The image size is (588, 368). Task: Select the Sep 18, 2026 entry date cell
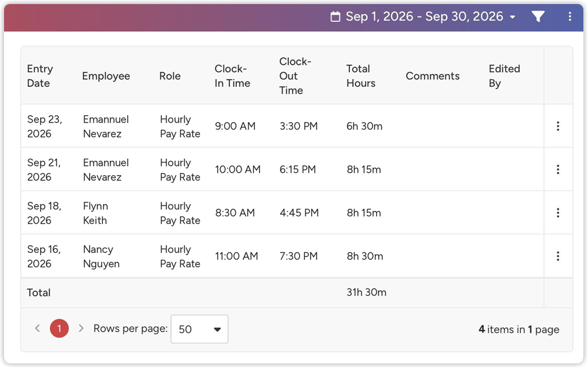point(44,213)
